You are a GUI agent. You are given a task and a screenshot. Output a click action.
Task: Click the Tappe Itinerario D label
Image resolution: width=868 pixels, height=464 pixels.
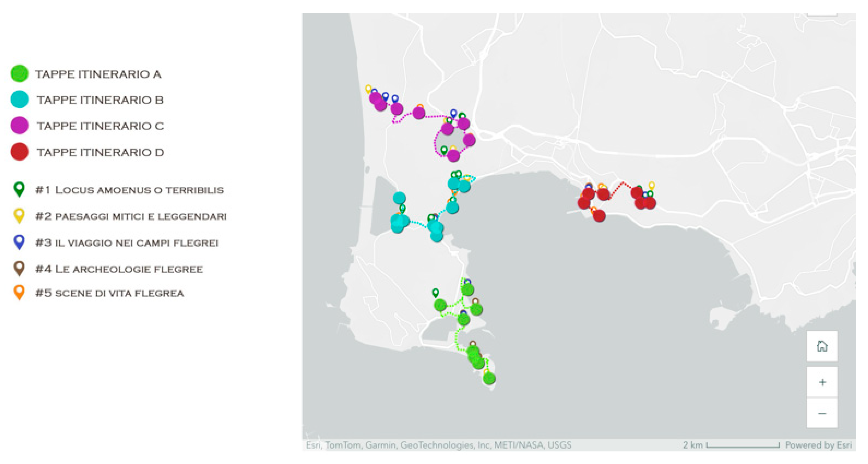pos(100,152)
